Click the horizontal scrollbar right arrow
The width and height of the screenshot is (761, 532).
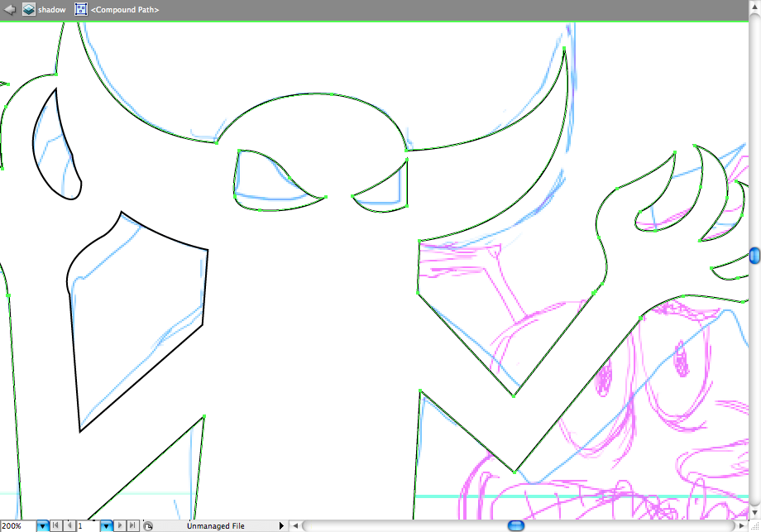[742, 525]
